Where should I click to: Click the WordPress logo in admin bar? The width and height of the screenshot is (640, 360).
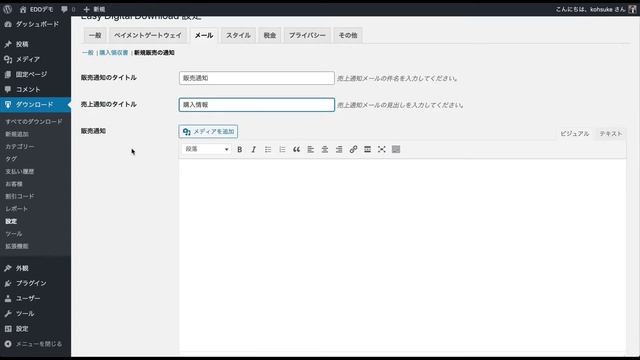pyautogui.click(x=7, y=9)
